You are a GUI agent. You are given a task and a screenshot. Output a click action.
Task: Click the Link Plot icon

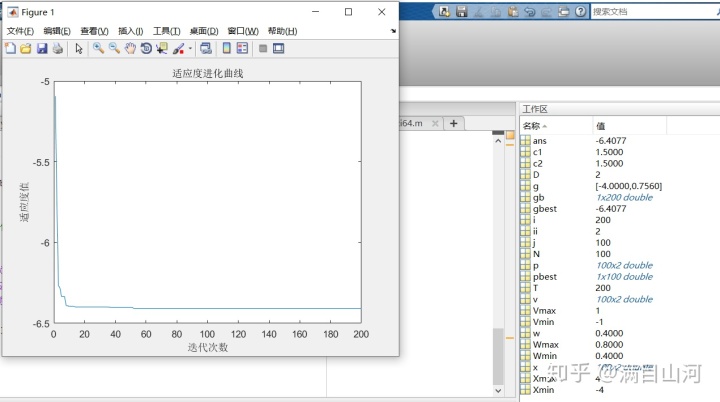[206, 48]
